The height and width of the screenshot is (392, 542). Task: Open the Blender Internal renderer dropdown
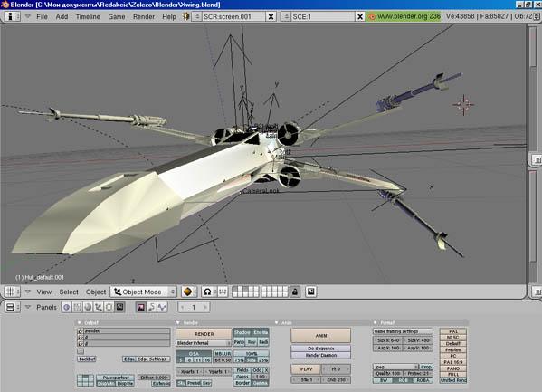pyautogui.click(x=204, y=343)
